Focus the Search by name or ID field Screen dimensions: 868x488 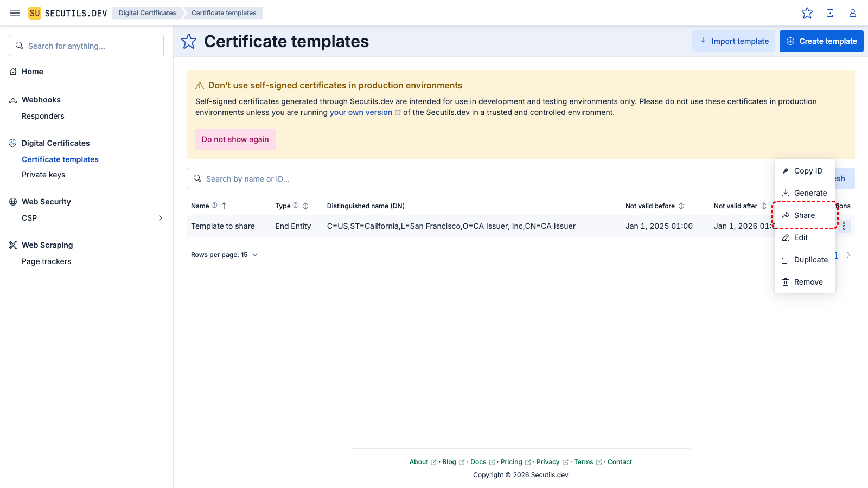(x=477, y=179)
